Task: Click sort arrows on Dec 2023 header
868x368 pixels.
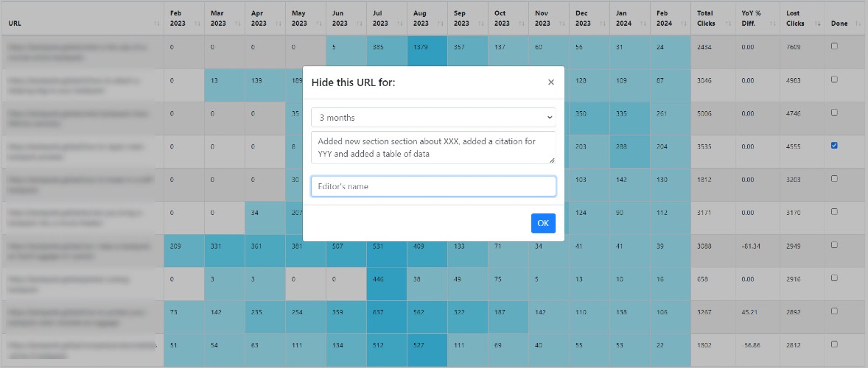Action: point(602,24)
